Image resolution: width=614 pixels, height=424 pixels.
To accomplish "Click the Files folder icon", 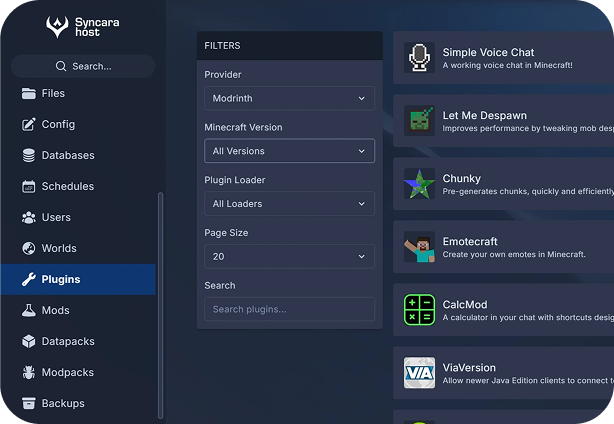I will tap(29, 94).
